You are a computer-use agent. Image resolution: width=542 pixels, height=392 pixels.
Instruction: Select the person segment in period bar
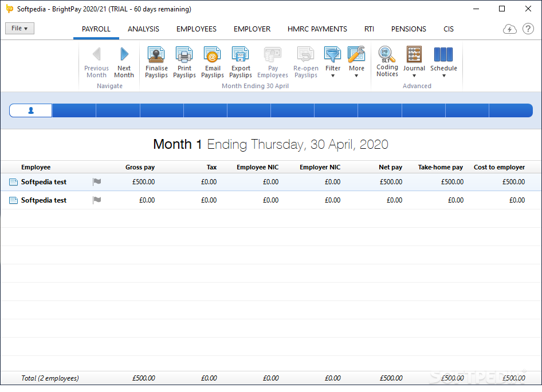tap(31, 110)
